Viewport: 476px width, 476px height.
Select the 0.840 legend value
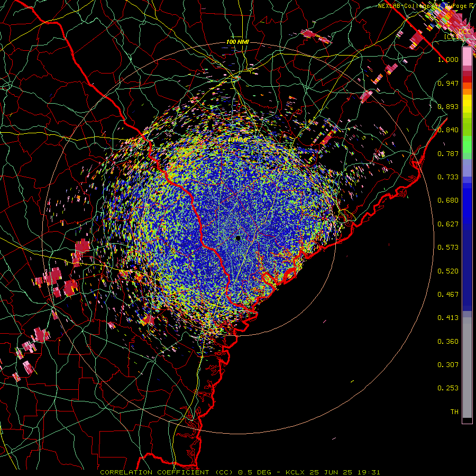(448, 130)
